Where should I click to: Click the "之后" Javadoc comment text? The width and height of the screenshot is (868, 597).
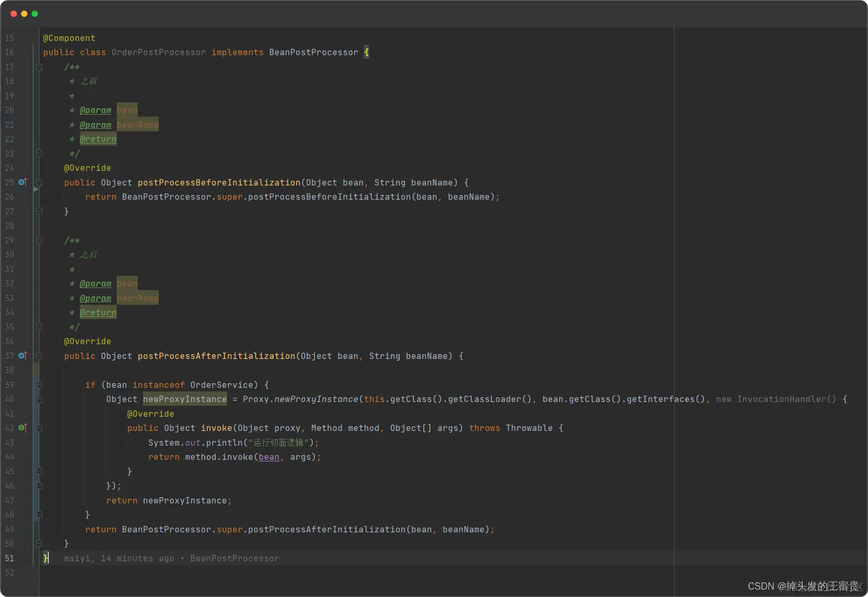(x=89, y=255)
